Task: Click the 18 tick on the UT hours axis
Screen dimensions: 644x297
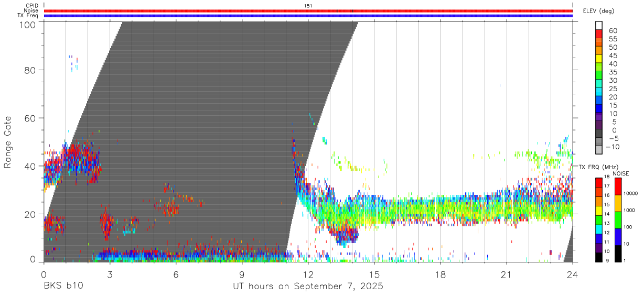Action: 441,274
